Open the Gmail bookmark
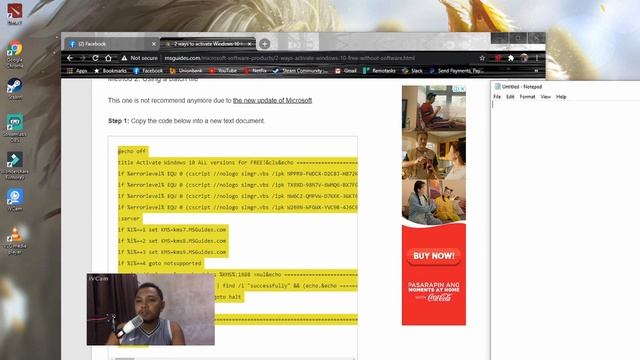Screen dimensions: 640x360 pyautogui.click(x=346, y=71)
